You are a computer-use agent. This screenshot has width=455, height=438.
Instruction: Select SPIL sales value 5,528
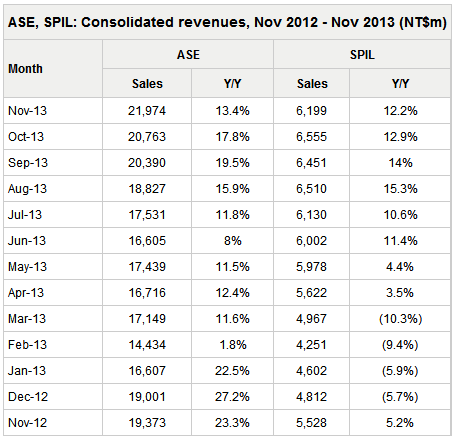click(x=311, y=422)
